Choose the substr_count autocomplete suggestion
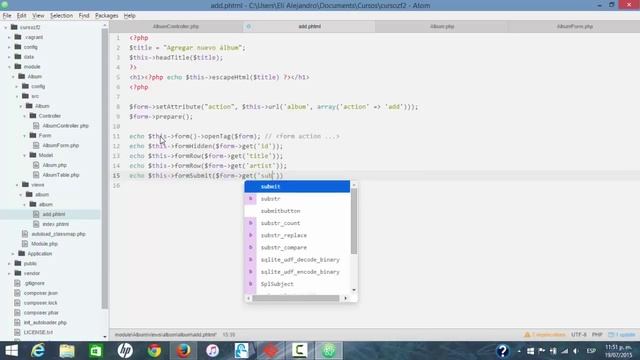 [x=297, y=223]
